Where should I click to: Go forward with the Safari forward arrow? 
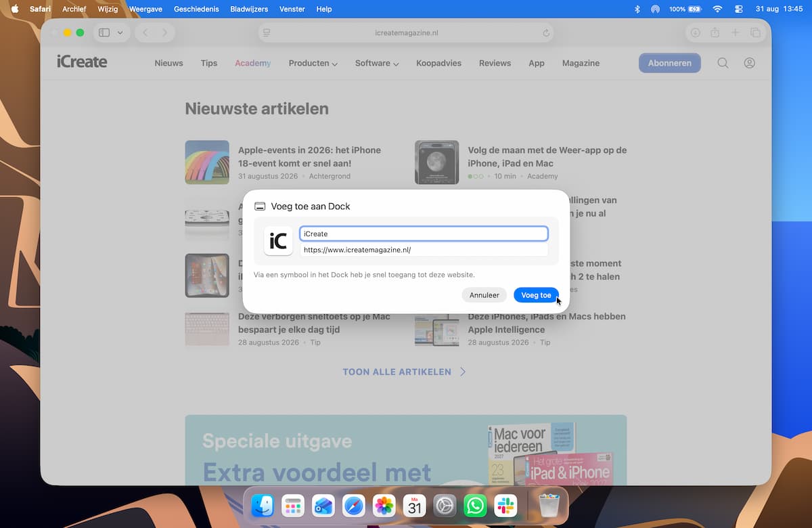[164, 32]
